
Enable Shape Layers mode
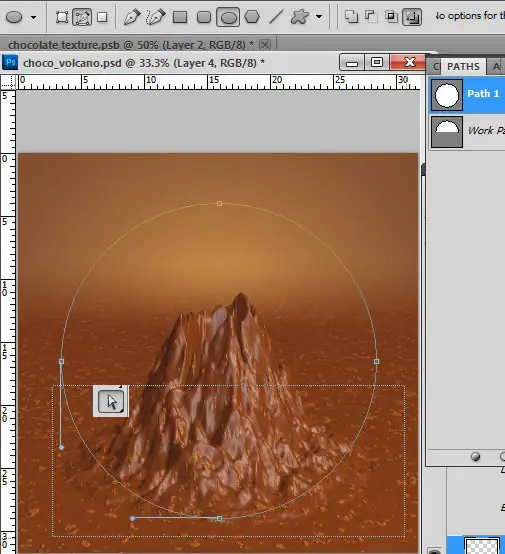(62, 17)
